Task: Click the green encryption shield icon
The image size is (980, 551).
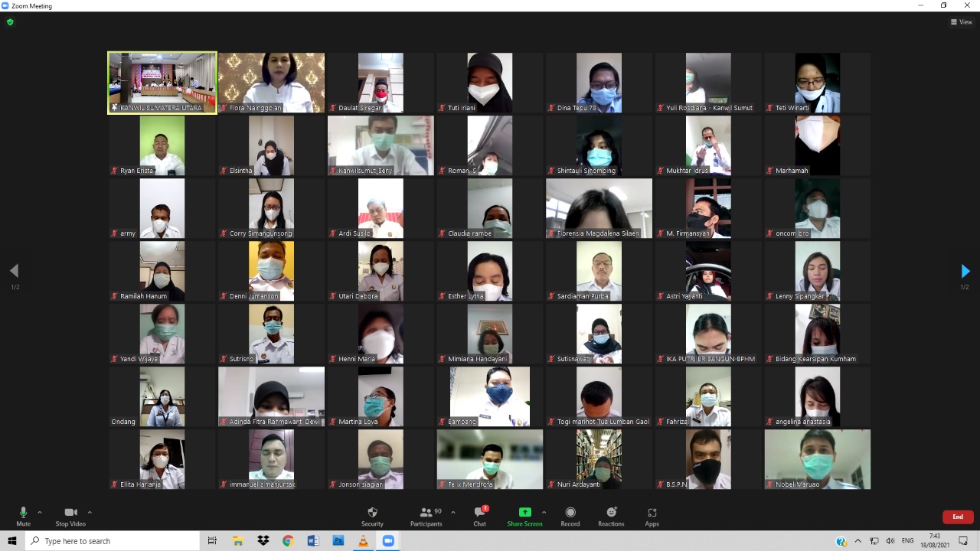Action: [10, 22]
